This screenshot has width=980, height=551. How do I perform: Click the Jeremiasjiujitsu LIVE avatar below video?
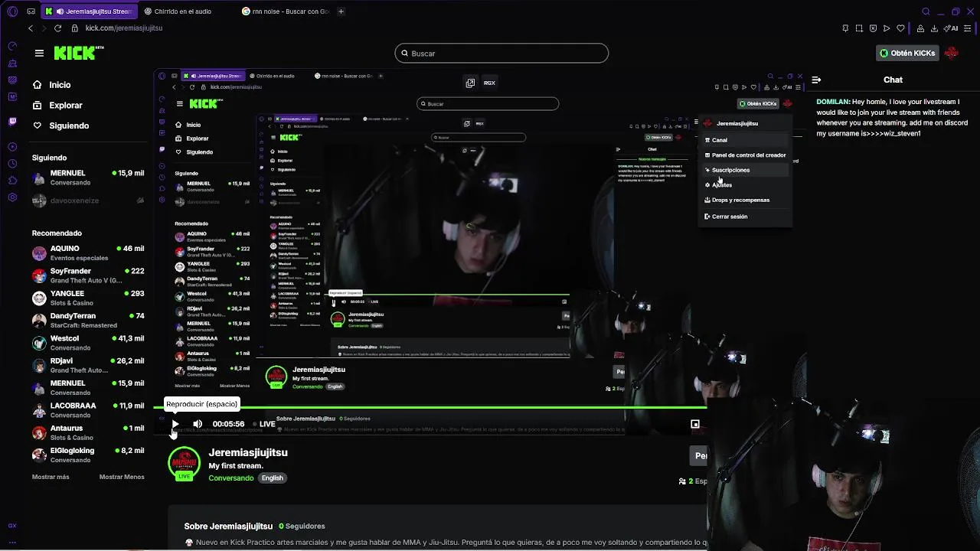184,464
